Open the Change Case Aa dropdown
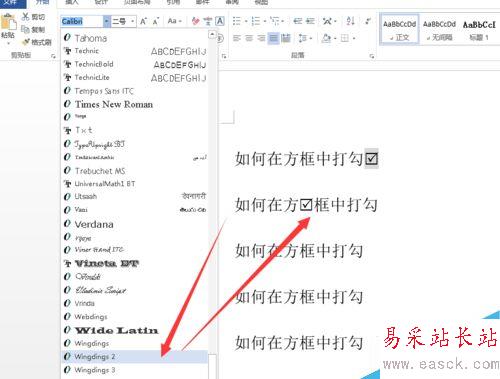Screen dimensions: 500x379 pyautogui.click(x=174, y=21)
